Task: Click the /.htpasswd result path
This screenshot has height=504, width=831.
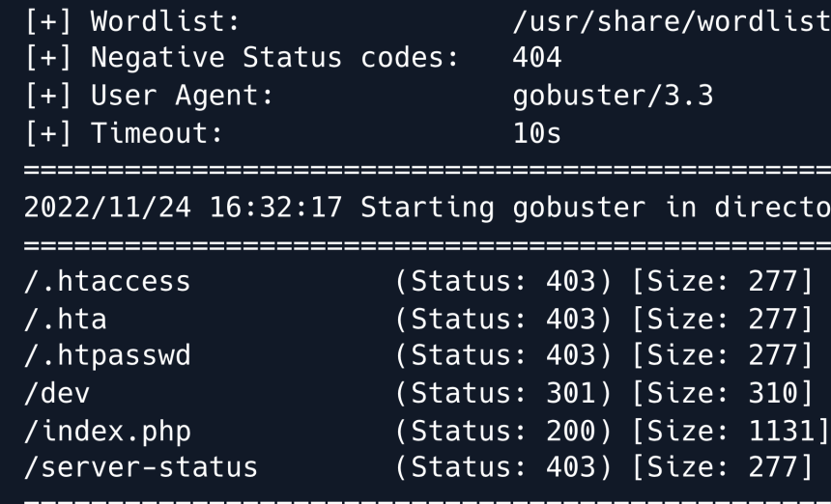Action: click(x=106, y=355)
